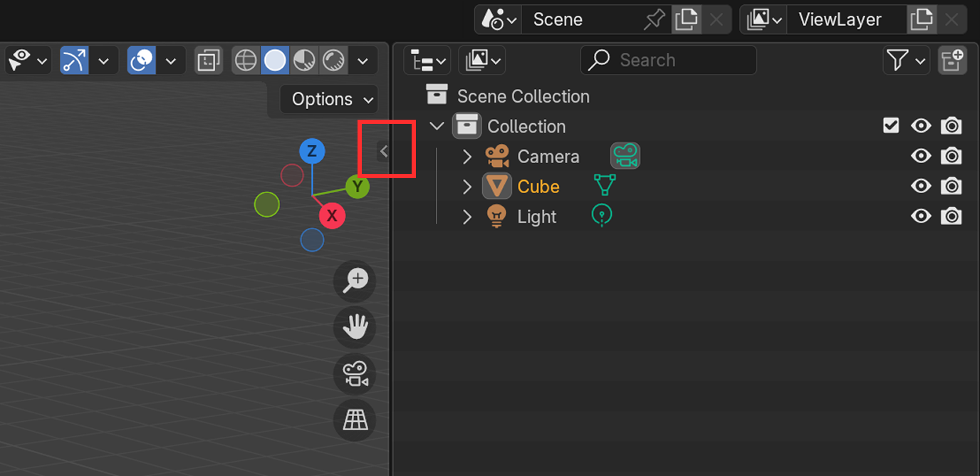Click the pan view hand button

tap(355, 327)
